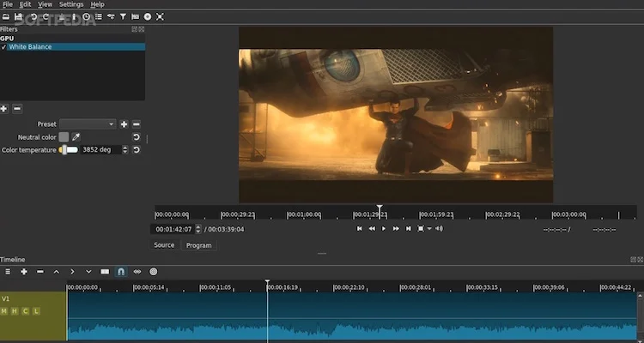644x343 pixels.
Task: Pick neutral color with eyedropper
Action: click(x=76, y=137)
